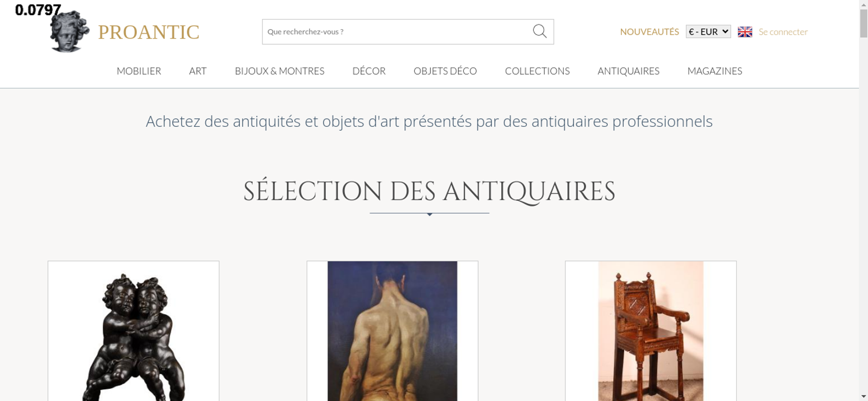Click the magnifying glass search icon
This screenshot has height=401, width=868.
pos(539,31)
